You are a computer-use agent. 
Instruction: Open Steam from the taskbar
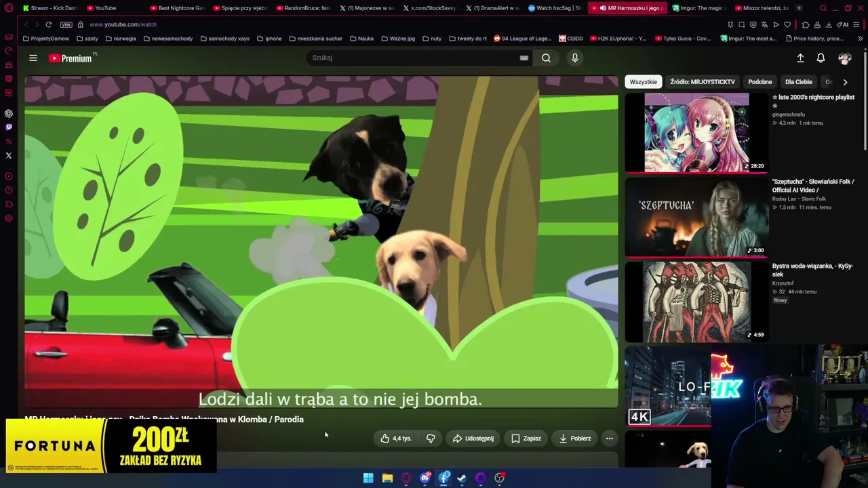pyautogui.click(x=462, y=478)
